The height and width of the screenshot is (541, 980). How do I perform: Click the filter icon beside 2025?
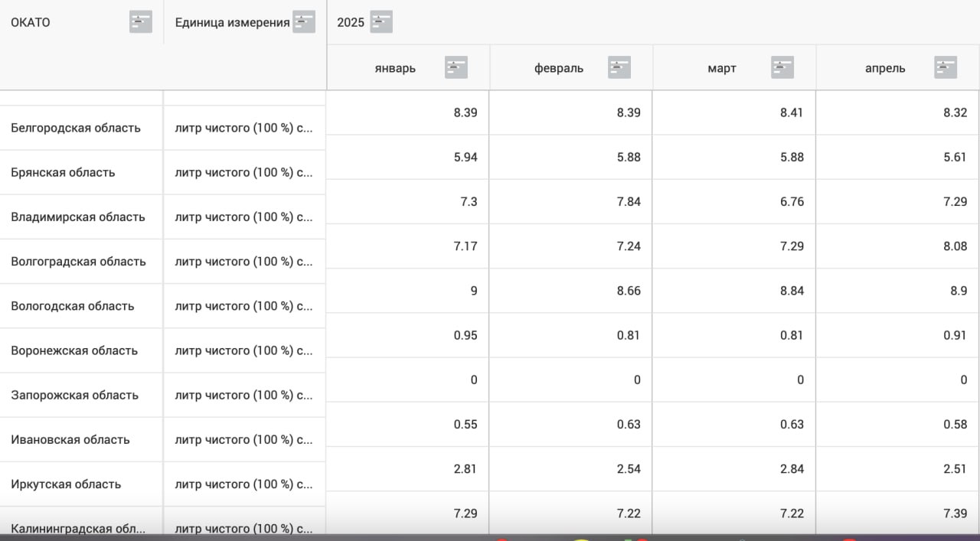tap(381, 22)
